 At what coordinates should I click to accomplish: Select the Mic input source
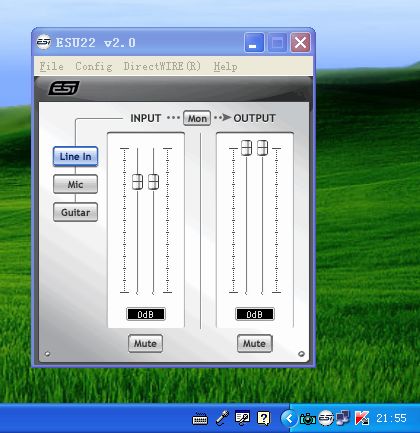(x=75, y=184)
